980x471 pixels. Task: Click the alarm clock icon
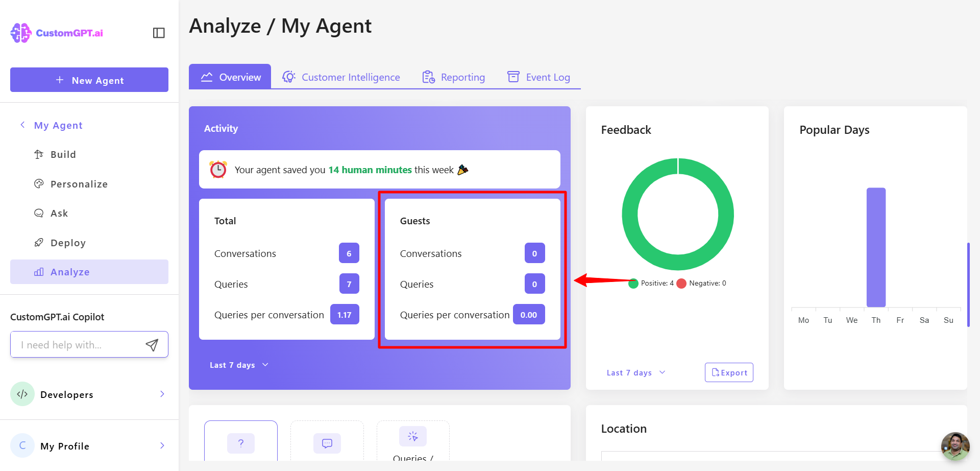click(x=218, y=169)
